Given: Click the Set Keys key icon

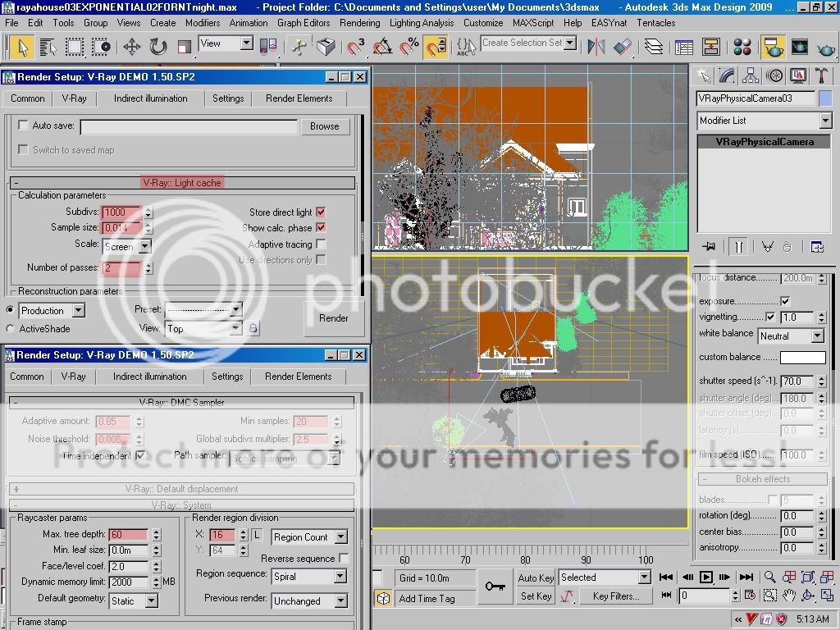Looking at the screenshot, I should click(x=495, y=587).
